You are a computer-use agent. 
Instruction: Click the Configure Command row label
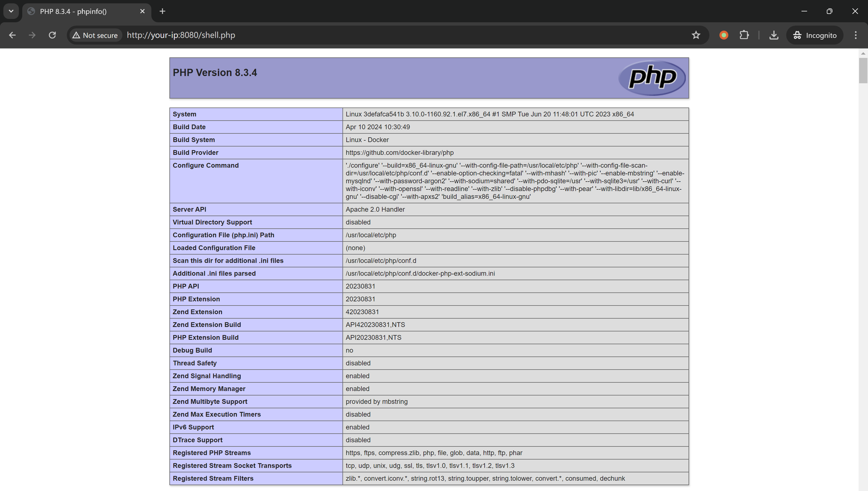pyautogui.click(x=206, y=166)
